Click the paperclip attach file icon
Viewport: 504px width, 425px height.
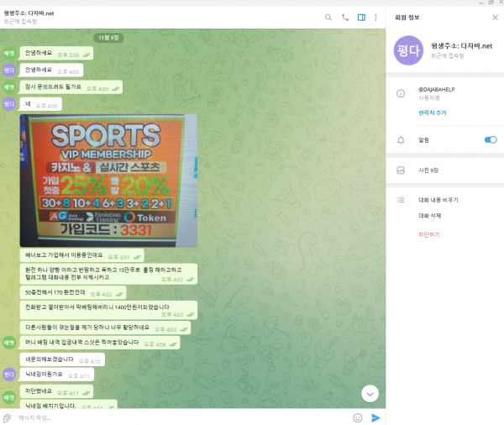pyautogui.click(x=7, y=418)
